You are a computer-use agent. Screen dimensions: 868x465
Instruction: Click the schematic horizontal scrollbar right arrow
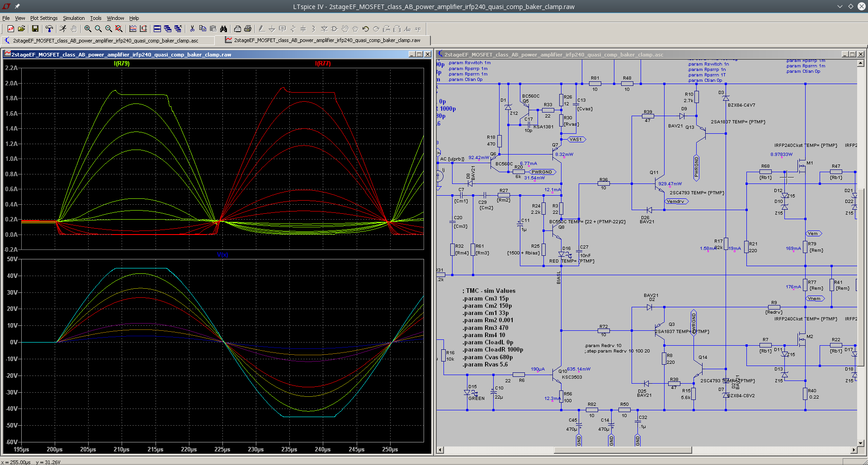tap(854, 450)
